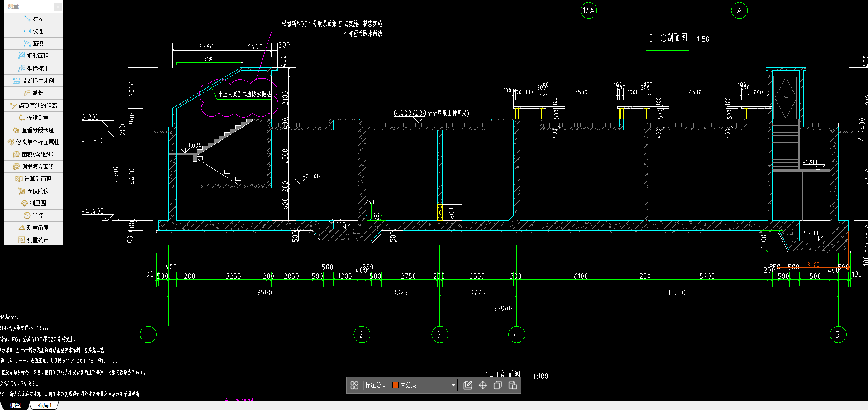Click the 0.200 elevation label
Viewport: 868px width, 410px height.
[90, 117]
